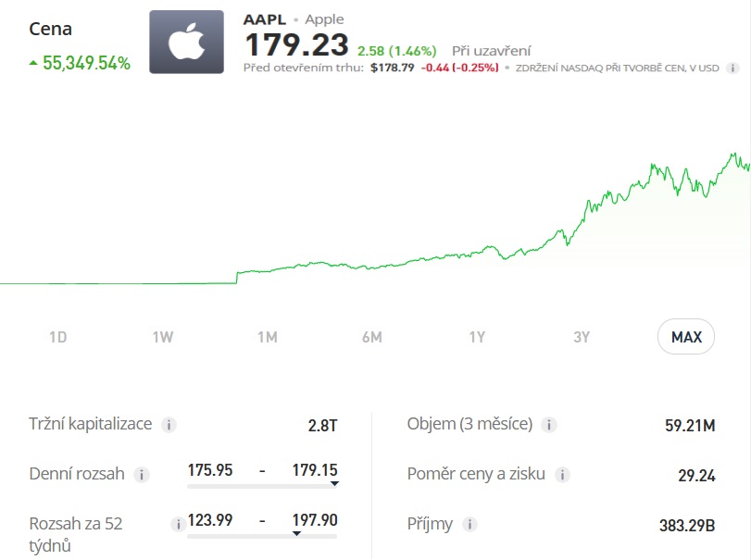Click info icon beside Denní rozsah
The height and width of the screenshot is (560, 751).
(x=141, y=475)
